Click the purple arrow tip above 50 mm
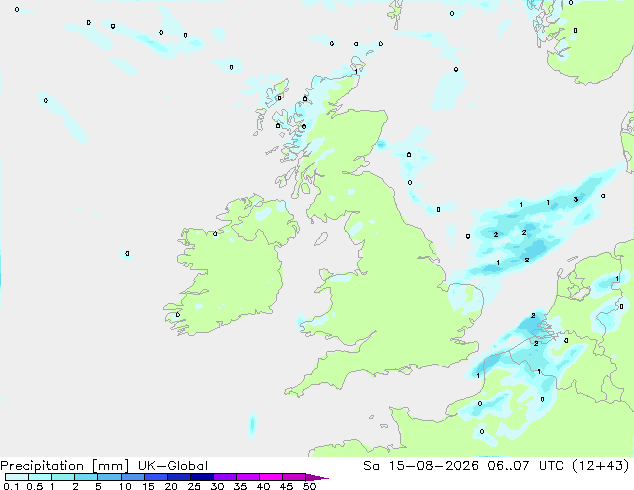 tap(317, 477)
